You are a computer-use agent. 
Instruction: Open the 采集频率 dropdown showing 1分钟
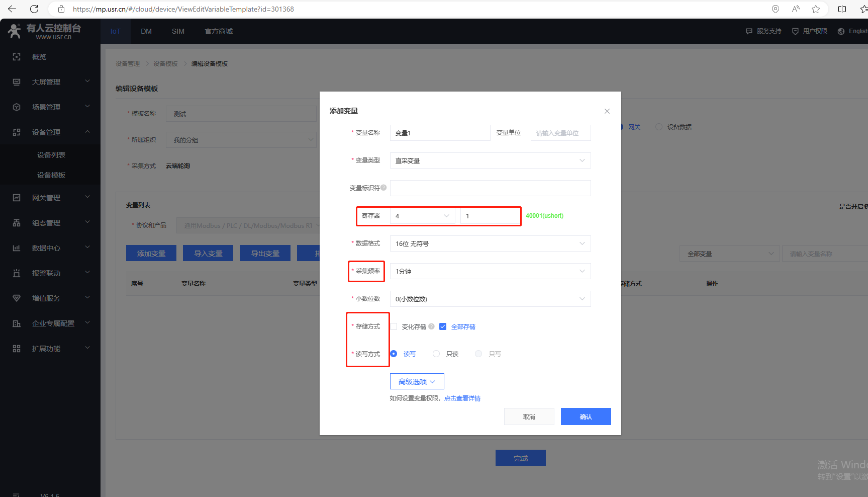(x=490, y=271)
